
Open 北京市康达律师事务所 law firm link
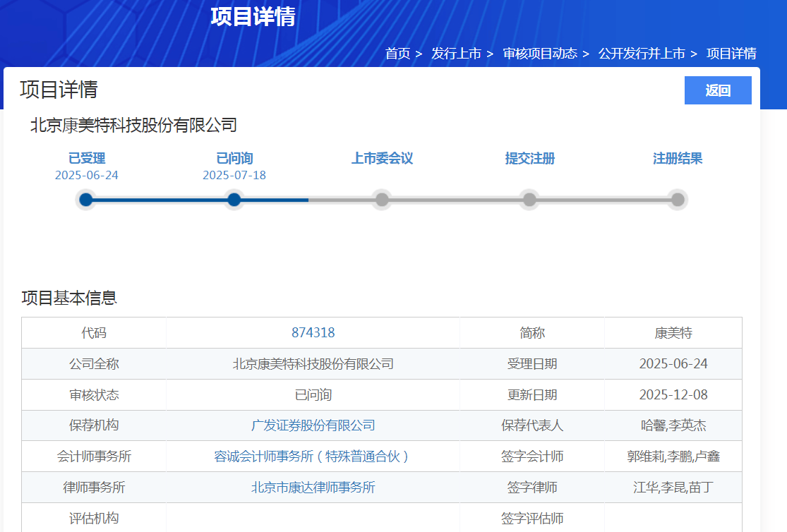[313, 488]
